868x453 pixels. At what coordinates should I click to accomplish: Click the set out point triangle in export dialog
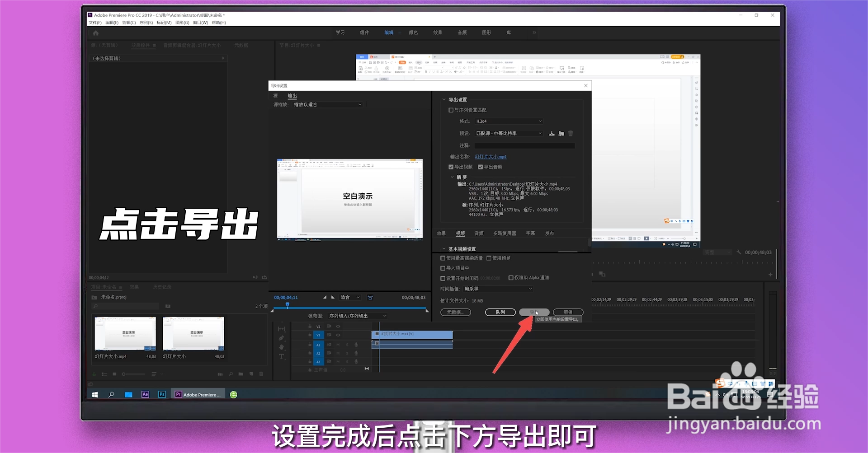coord(333,297)
